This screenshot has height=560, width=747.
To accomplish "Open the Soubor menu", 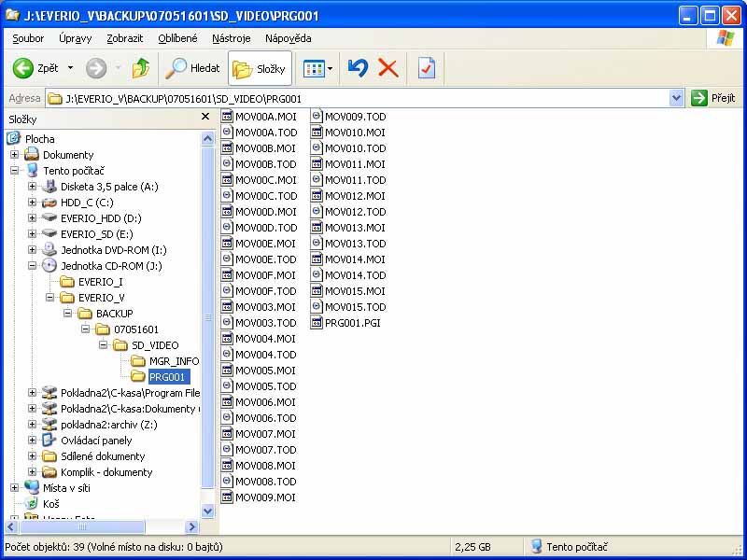I will 28,38.
